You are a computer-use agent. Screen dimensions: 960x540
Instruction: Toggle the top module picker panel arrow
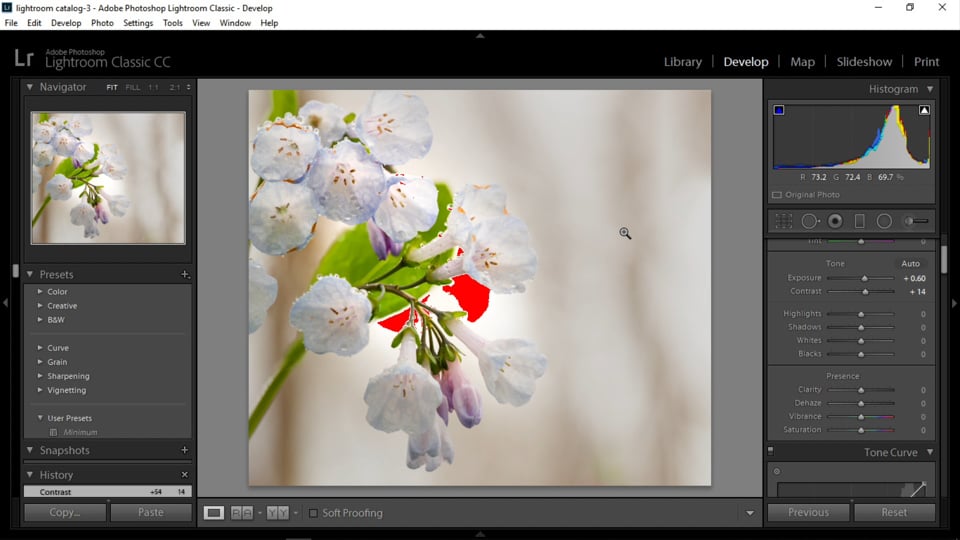(x=480, y=36)
